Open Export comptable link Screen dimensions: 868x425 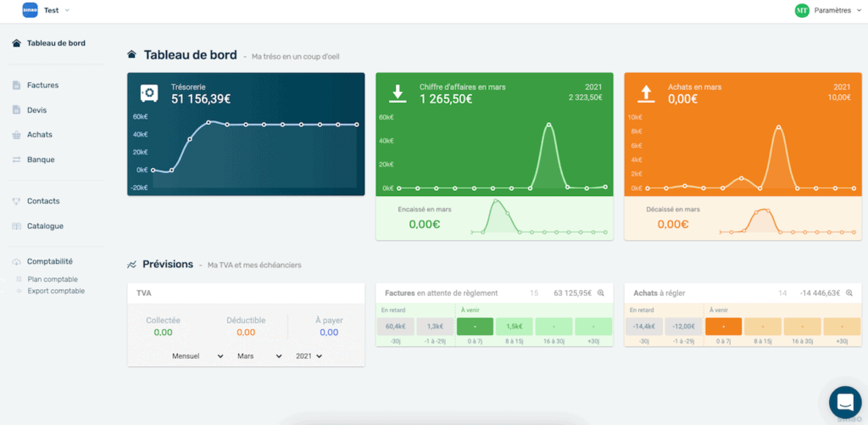coord(56,291)
